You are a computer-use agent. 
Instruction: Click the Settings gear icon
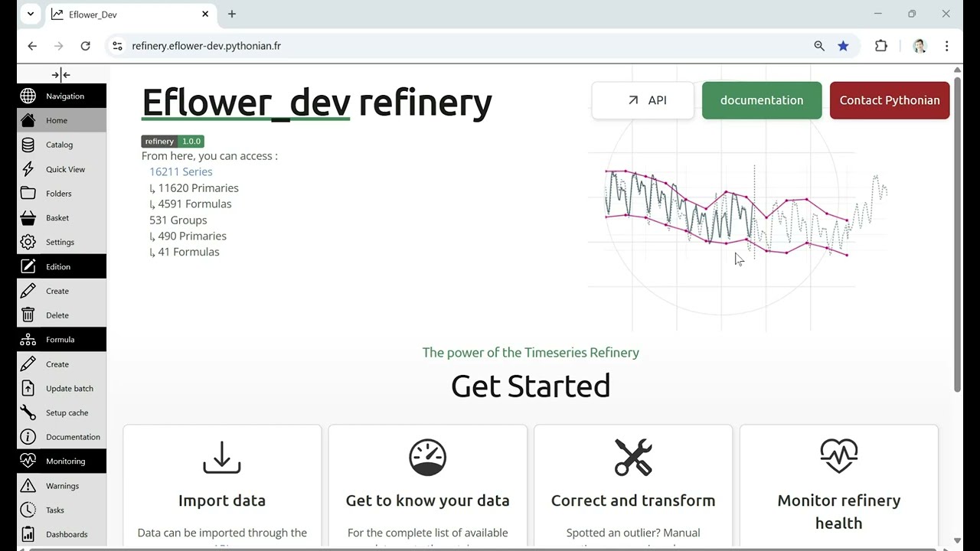[28, 242]
